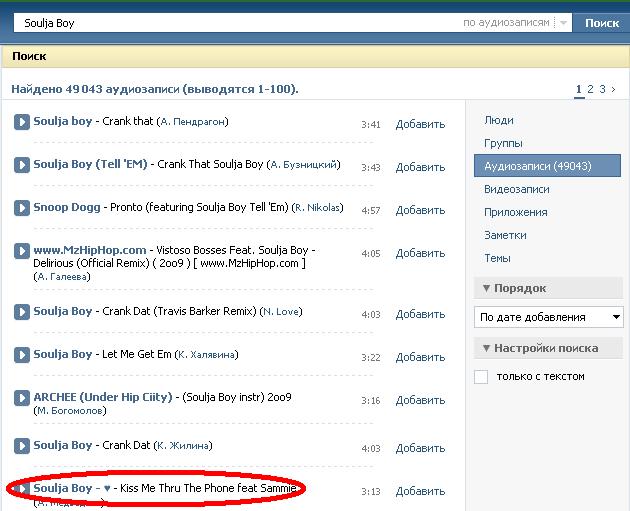Play the www.MzHipHop.com Delirious remix track
This screenshot has width=630, height=511.
pos(22,251)
